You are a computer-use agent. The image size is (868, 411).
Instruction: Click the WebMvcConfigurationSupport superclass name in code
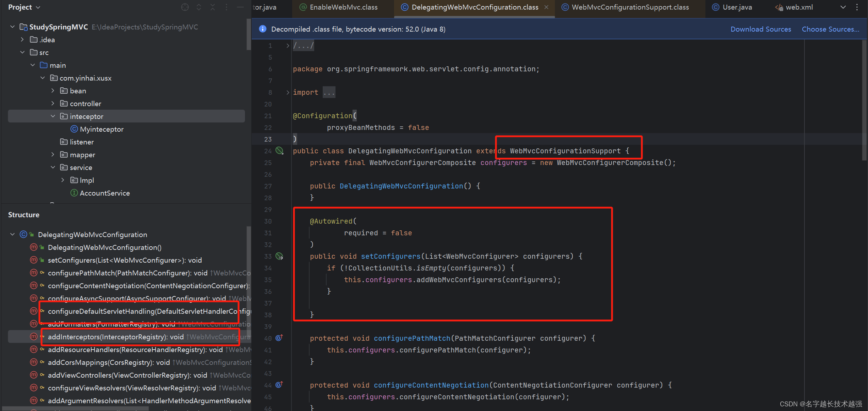tap(565, 151)
